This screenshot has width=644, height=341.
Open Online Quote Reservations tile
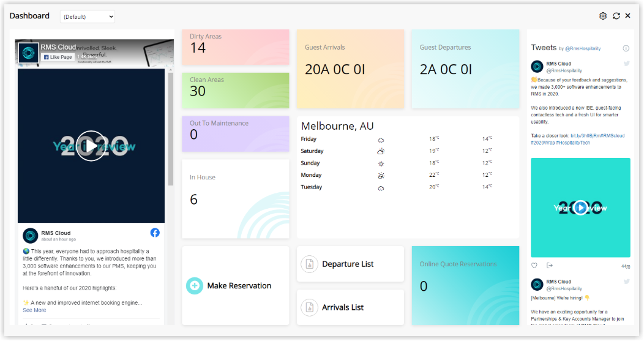pyautogui.click(x=465, y=285)
